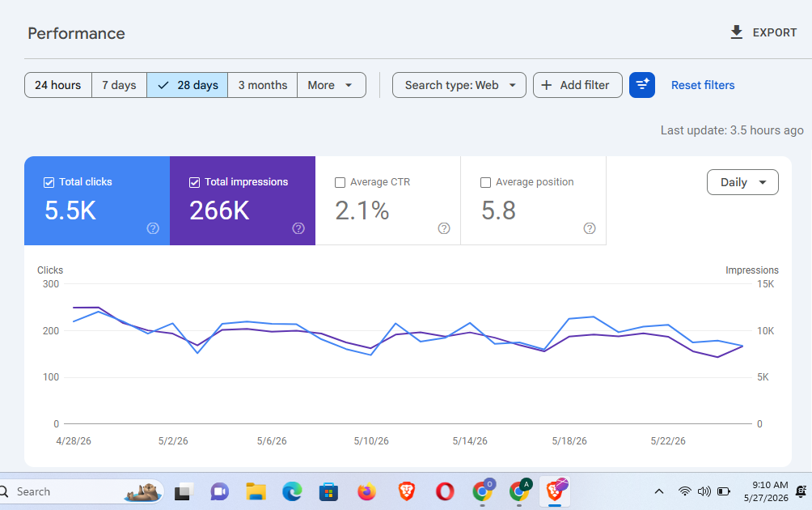Open help tooltip for Average position

pyautogui.click(x=590, y=228)
